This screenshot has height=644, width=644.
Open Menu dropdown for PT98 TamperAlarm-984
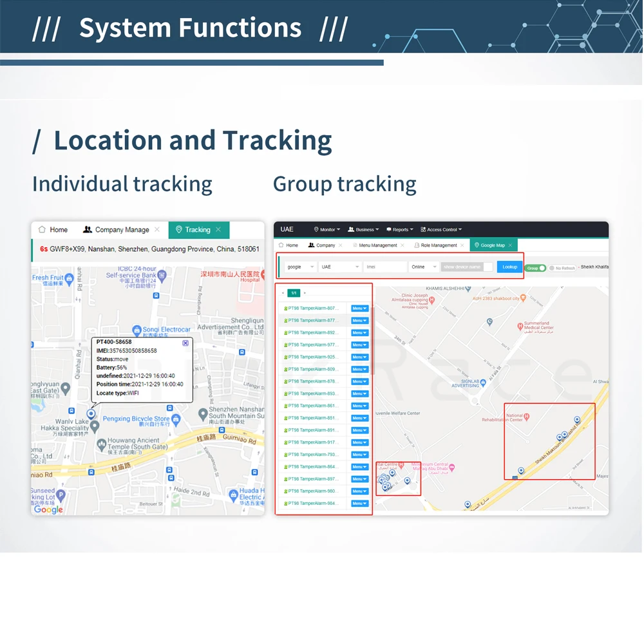tap(359, 504)
